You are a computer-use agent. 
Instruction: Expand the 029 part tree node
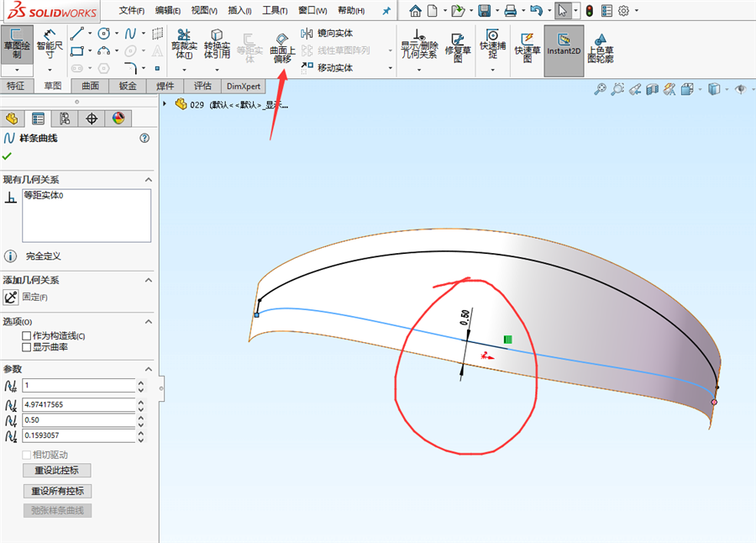point(165,103)
